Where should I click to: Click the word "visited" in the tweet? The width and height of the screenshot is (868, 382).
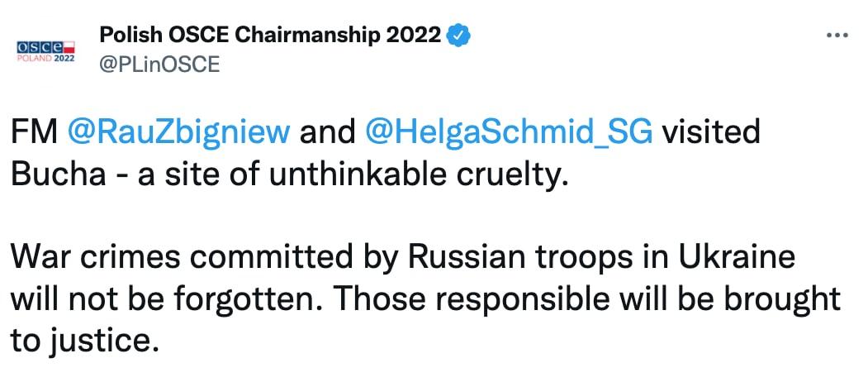[x=712, y=133]
